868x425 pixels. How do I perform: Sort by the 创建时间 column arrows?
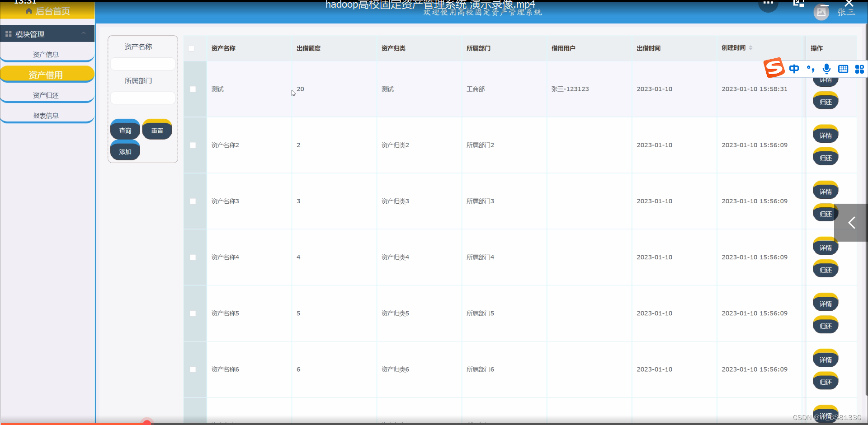[x=750, y=47]
